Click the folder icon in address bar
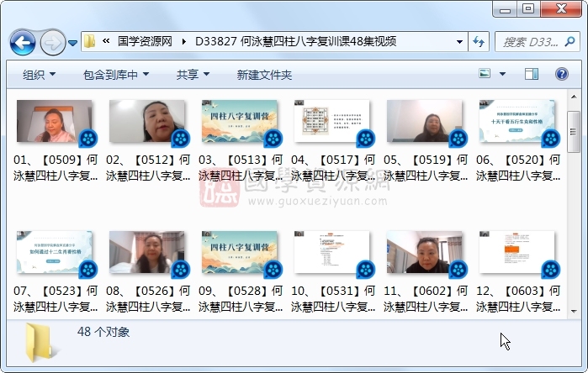The width and height of the screenshot is (588, 373). click(x=89, y=41)
